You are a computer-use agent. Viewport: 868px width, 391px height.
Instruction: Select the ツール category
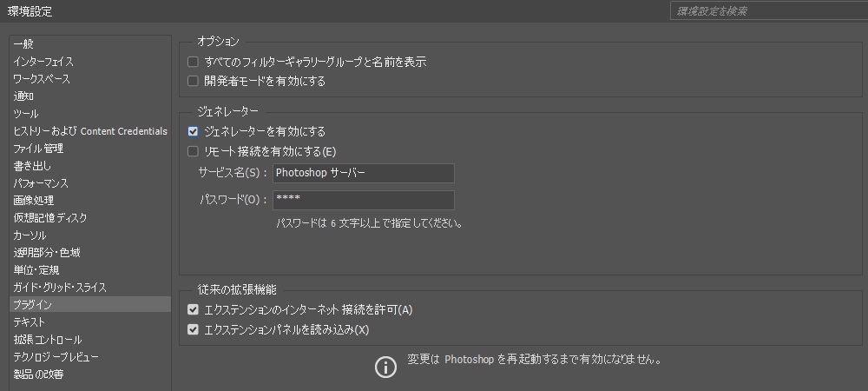coord(90,114)
